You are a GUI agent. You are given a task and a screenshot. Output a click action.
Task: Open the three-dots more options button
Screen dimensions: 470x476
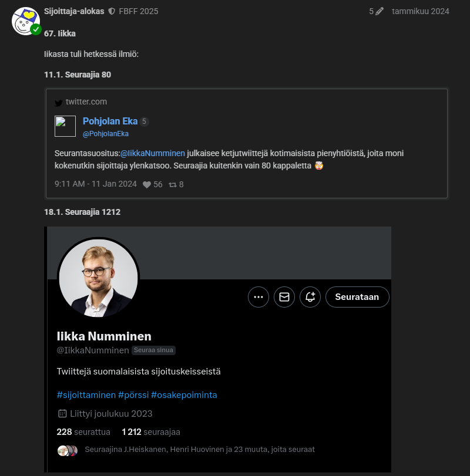click(x=258, y=297)
